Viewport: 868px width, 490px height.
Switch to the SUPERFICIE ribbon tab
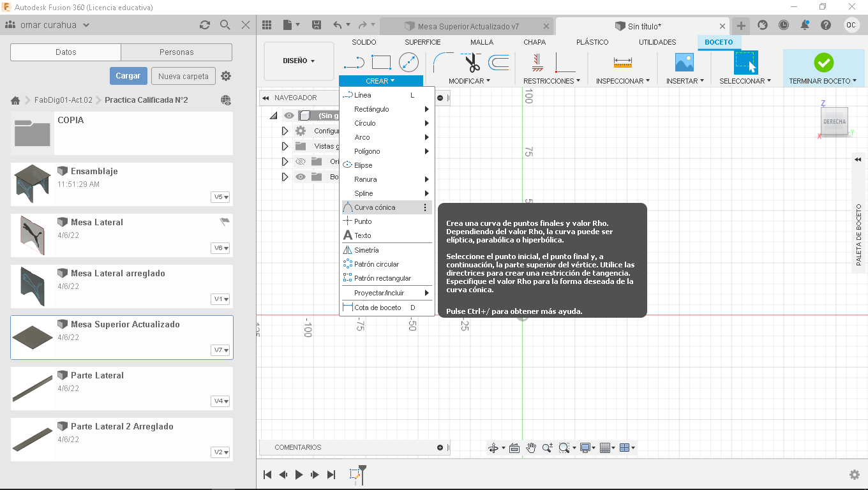423,42
